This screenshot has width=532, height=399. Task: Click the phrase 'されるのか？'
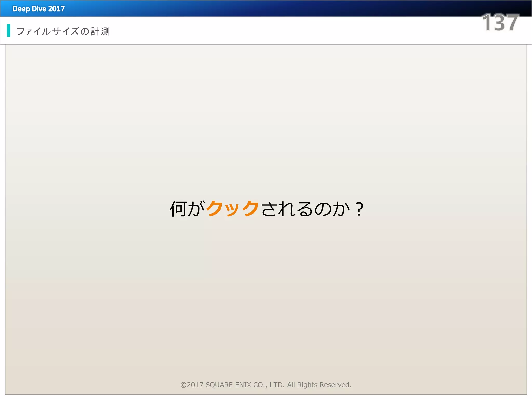(x=313, y=209)
